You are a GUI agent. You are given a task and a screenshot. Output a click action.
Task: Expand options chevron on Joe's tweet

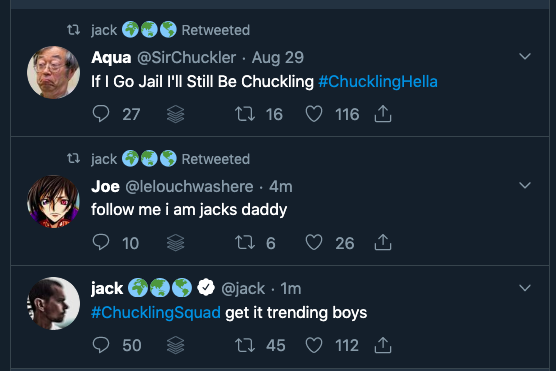525,185
